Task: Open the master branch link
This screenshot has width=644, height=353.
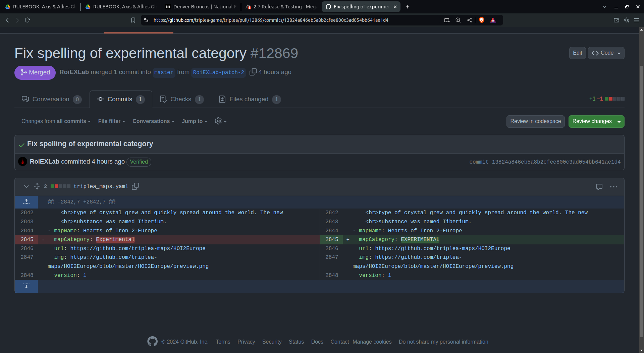Action: click(x=164, y=72)
